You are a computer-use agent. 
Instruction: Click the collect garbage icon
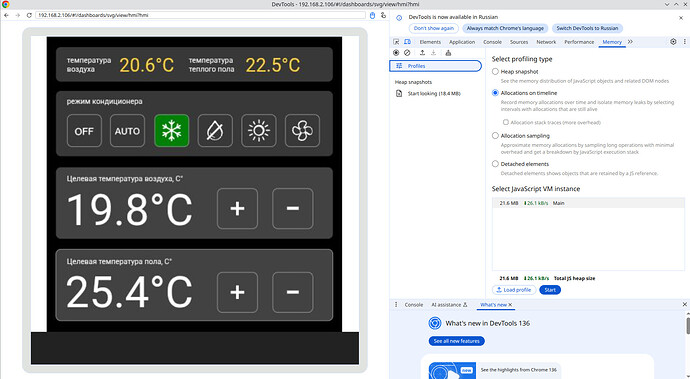pyautogui.click(x=448, y=53)
